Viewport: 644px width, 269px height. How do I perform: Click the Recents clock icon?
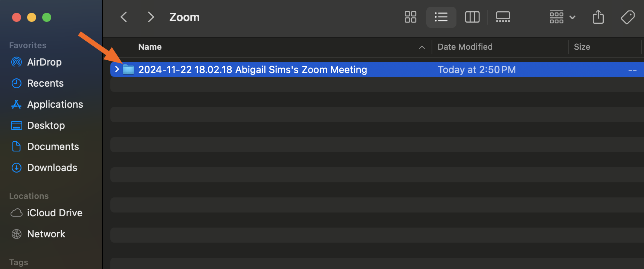click(17, 83)
